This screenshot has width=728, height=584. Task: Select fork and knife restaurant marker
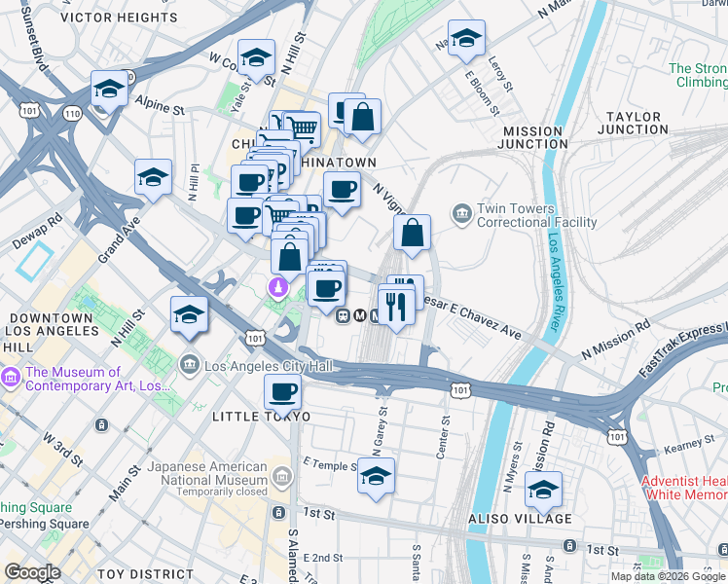click(x=396, y=308)
